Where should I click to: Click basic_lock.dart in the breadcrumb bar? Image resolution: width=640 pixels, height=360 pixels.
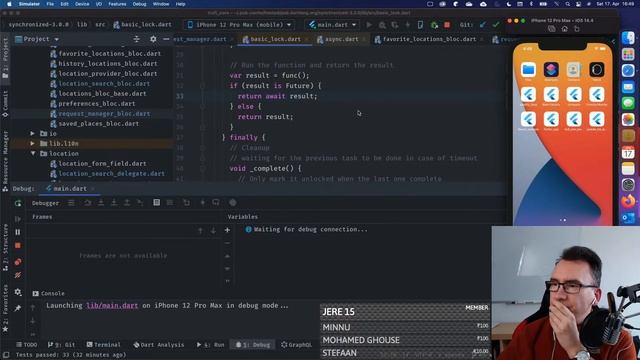point(142,25)
